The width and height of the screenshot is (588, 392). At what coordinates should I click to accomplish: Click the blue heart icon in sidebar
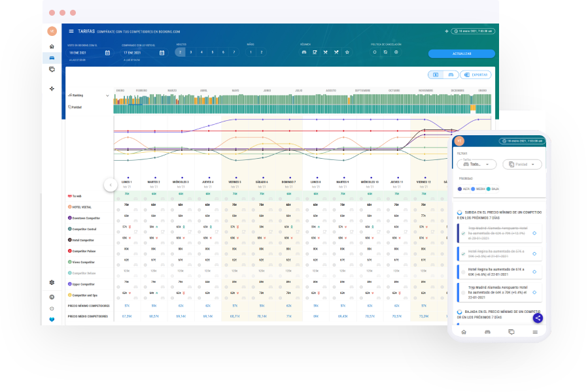click(52, 319)
